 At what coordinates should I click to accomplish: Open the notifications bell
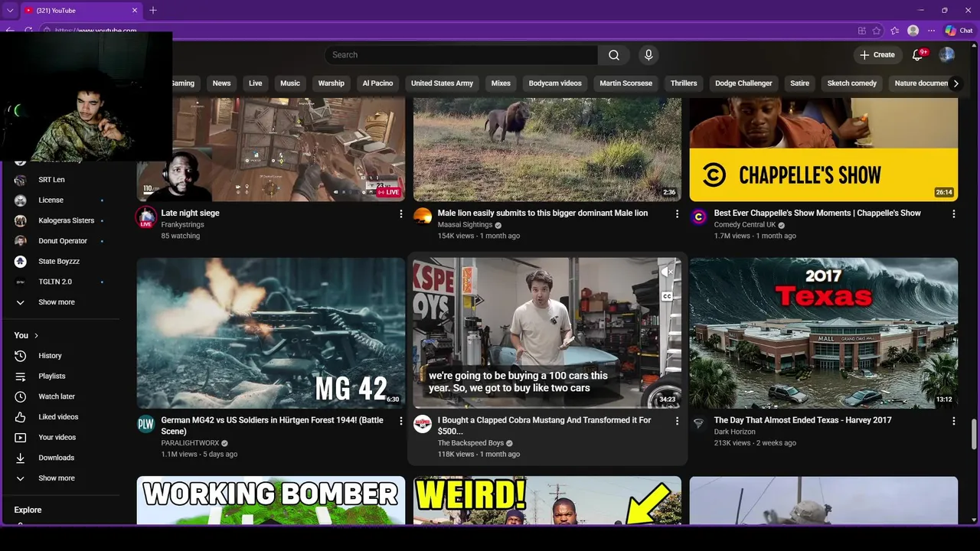918,55
